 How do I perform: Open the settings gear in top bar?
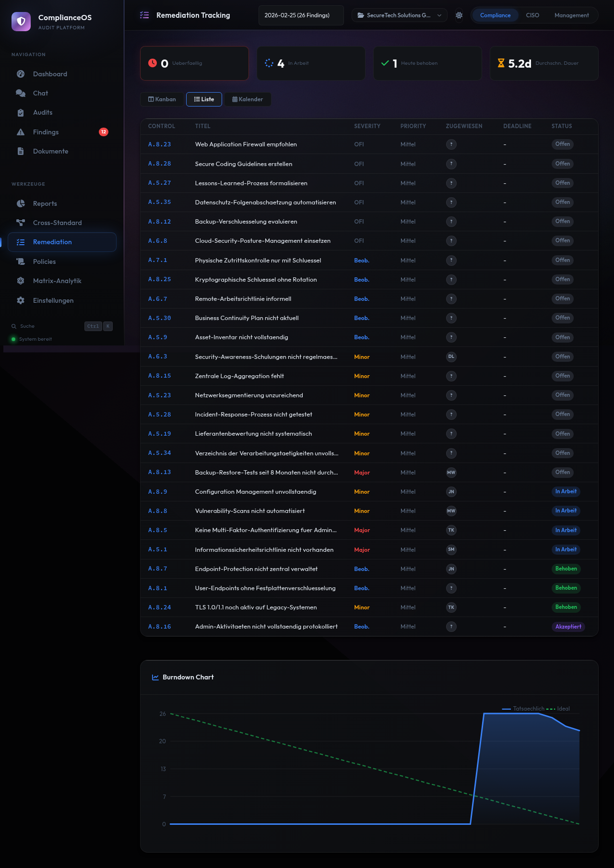click(459, 15)
